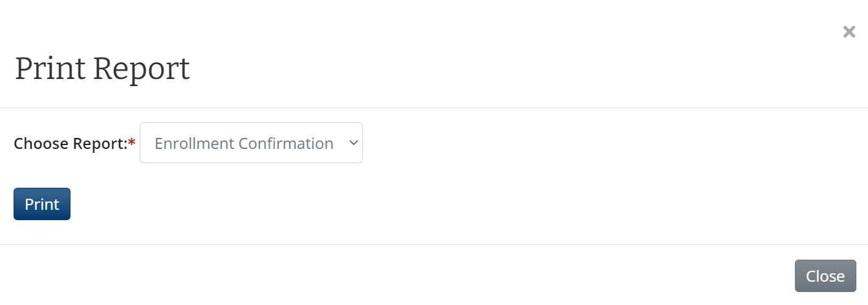Image resolution: width=868 pixels, height=305 pixels.
Task: Expand the report type selector
Action: coord(251,143)
